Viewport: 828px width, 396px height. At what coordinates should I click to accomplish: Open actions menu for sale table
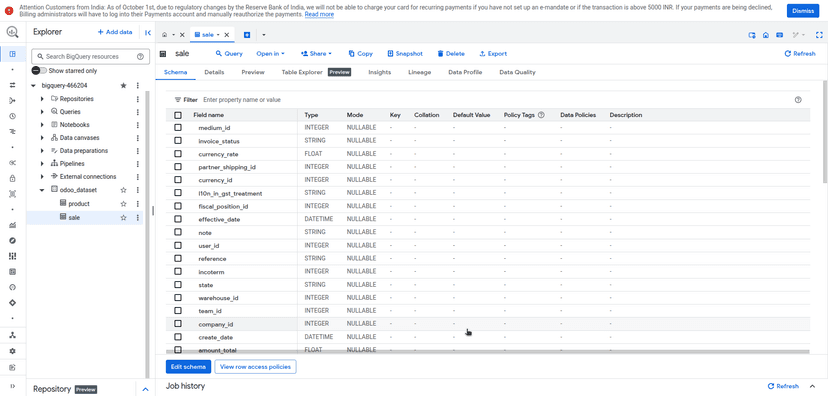pyautogui.click(x=138, y=218)
